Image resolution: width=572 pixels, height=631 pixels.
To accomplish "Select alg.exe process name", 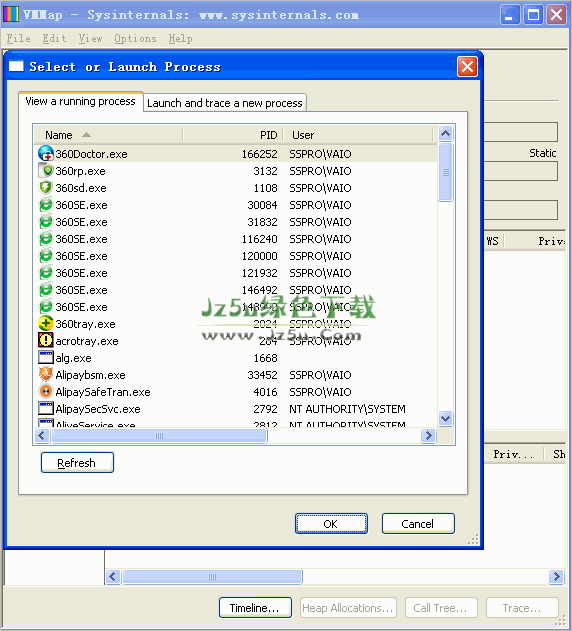I will [x=73, y=358].
